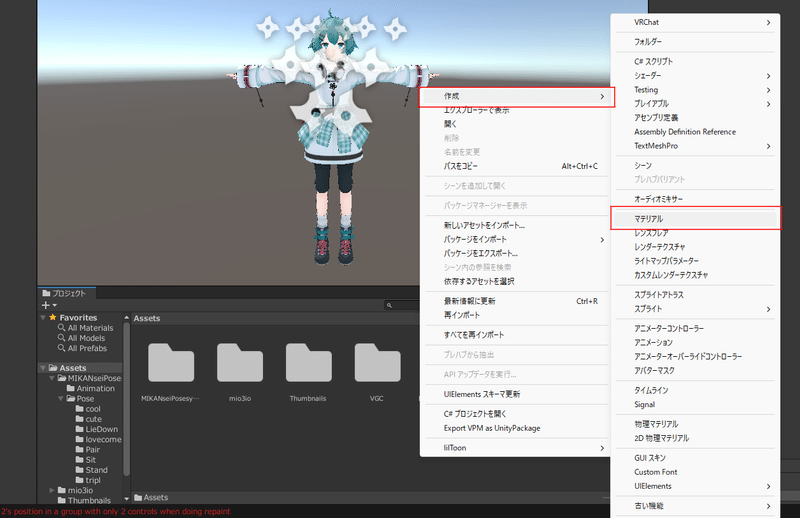This screenshot has height=518, width=800.
Task: Select the cool pose folder
Action: click(x=88, y=409)
